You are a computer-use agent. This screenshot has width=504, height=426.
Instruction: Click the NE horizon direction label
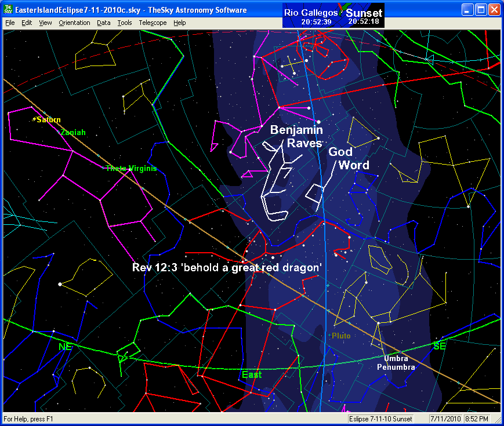(65, 347)
